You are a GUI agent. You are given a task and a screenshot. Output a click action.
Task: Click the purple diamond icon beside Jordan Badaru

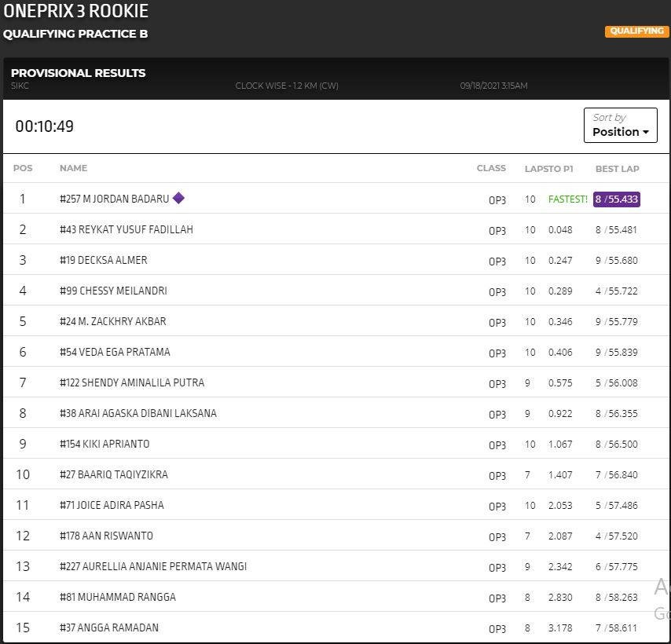(178, 198)
